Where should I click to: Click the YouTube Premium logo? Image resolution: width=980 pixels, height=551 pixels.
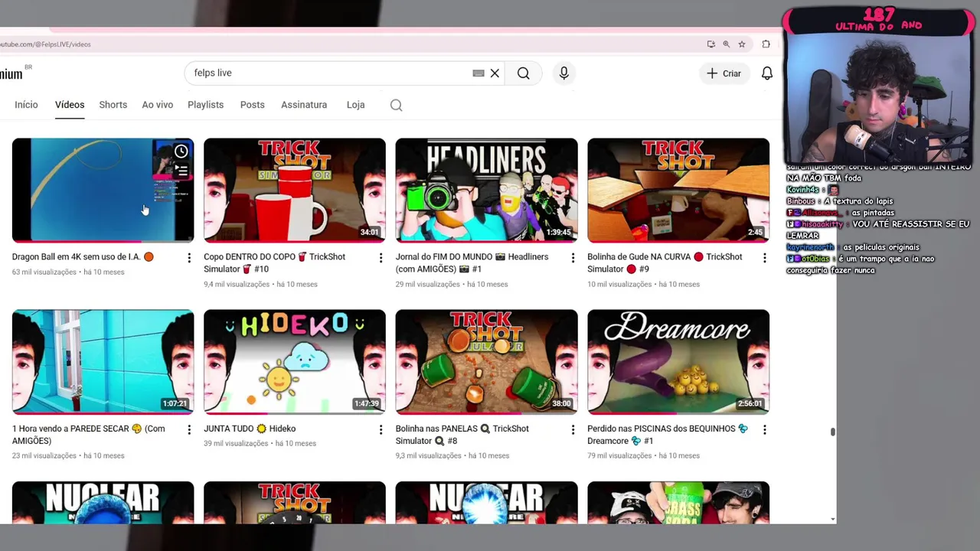pos(11,73)
